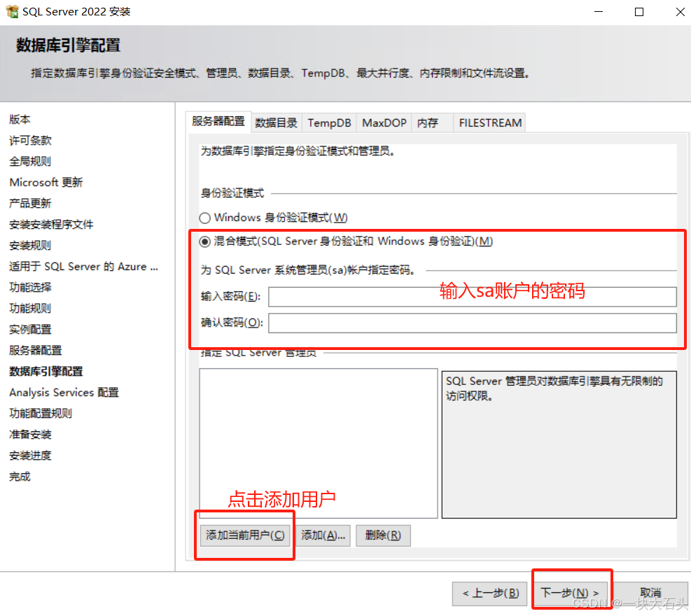Click 准备安装 step in the sidebar

pos(30,435)
